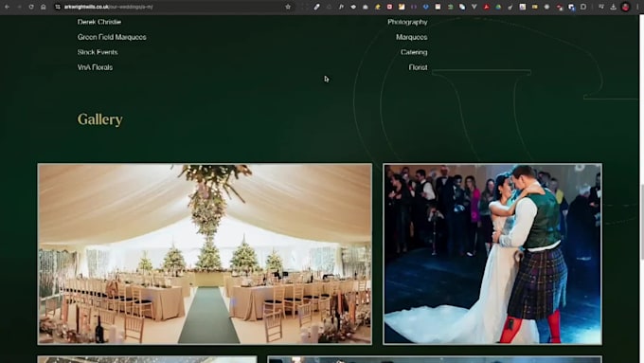The height and width of the screenshot is (363, 644).
Task: Open the first dance gallery photo
Action: 492,254
